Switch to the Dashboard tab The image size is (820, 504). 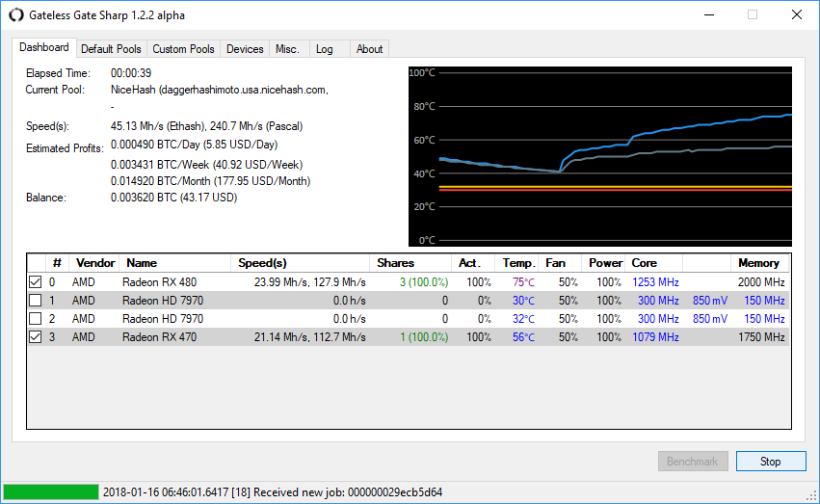[44, 47]
